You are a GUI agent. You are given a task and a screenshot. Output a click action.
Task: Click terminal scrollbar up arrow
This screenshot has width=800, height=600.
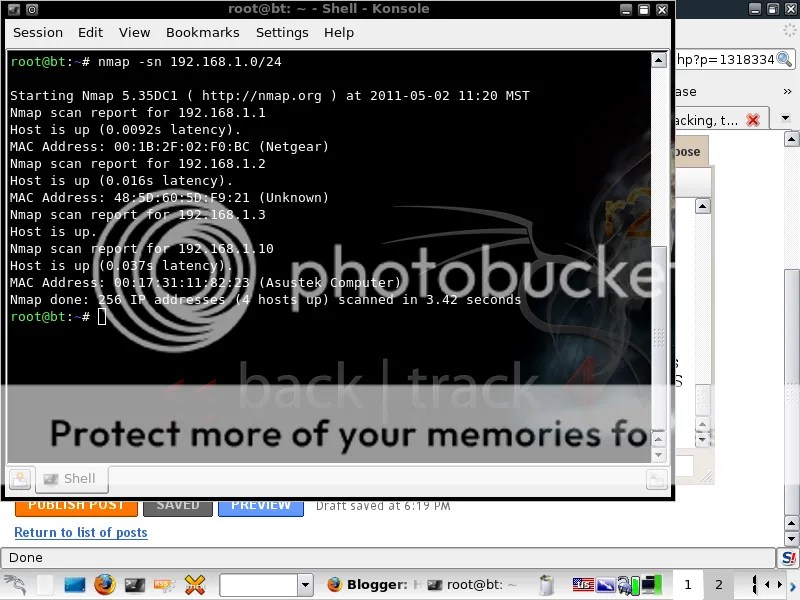659,60
